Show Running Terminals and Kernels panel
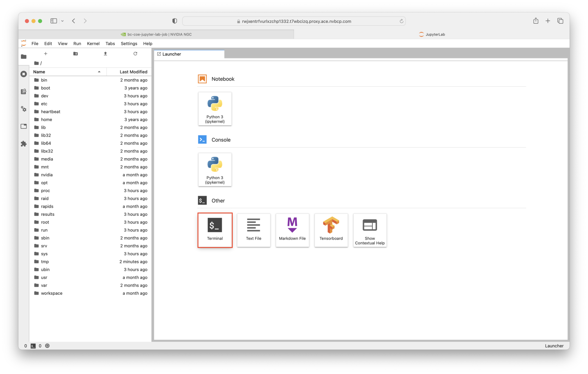The height and width of the screenshot is (374, 588). point(23,74)
